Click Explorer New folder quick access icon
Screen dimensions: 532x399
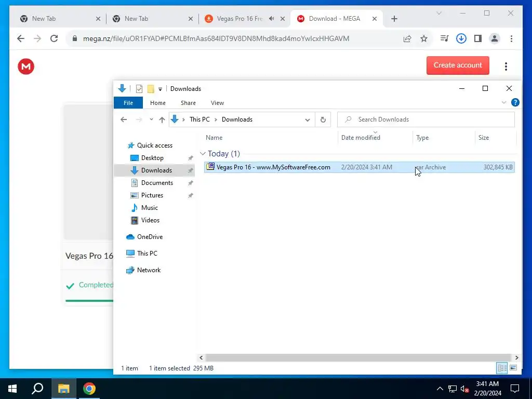[x=151, y=89]
